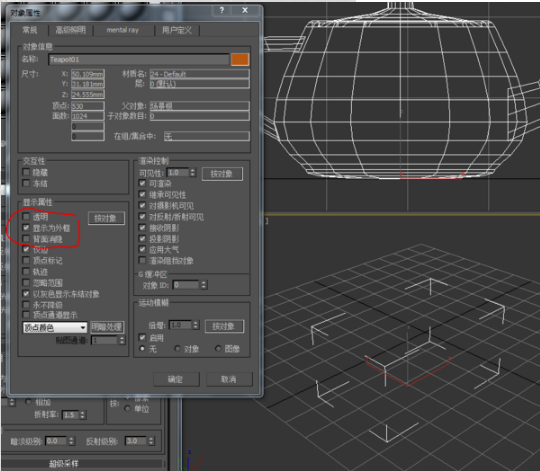Toggle the 顶点标记 checkbox
Image resolution: width=540 pixels, height=471 pixels.
point(26,260)
